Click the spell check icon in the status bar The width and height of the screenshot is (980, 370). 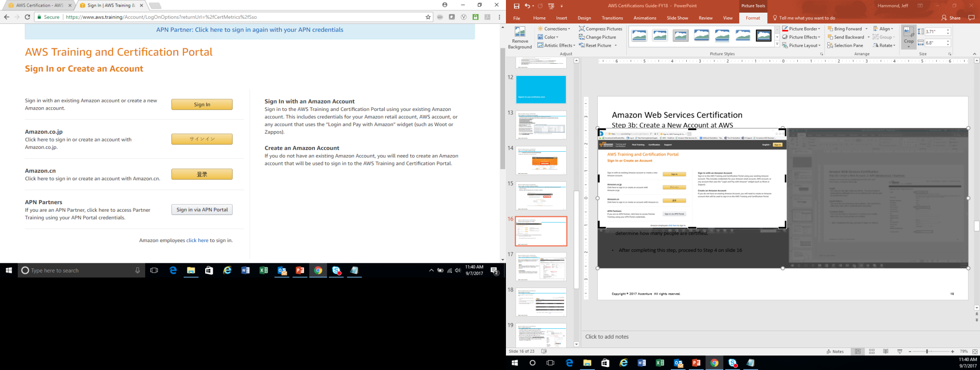tap(544, 351)
